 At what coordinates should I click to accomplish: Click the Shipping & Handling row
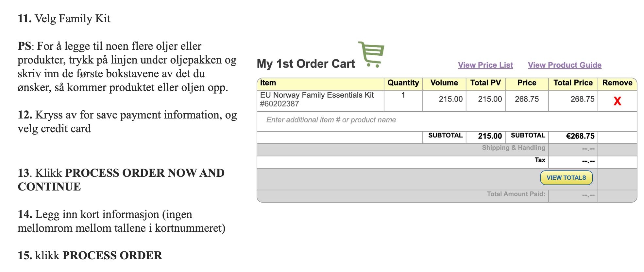coord(447,150)
